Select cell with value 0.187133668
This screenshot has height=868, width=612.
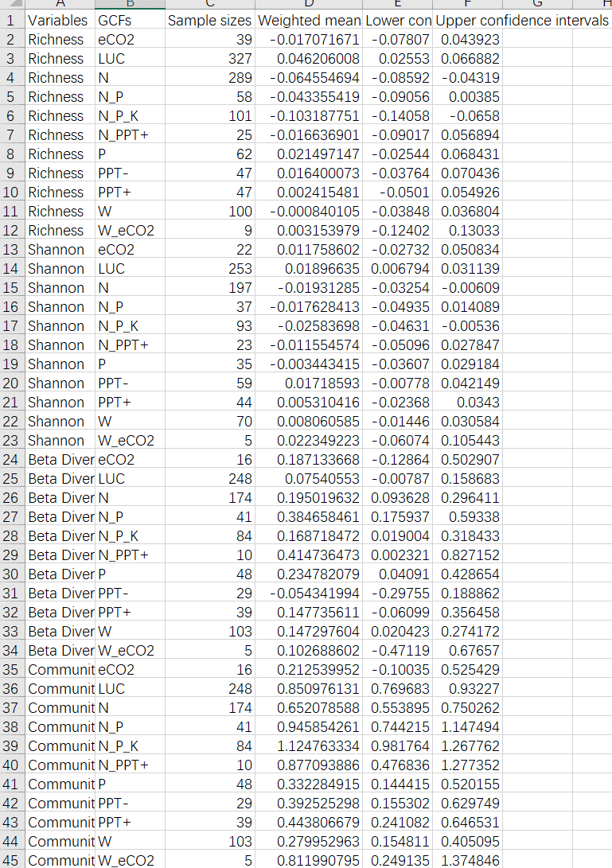pos(309,460)
